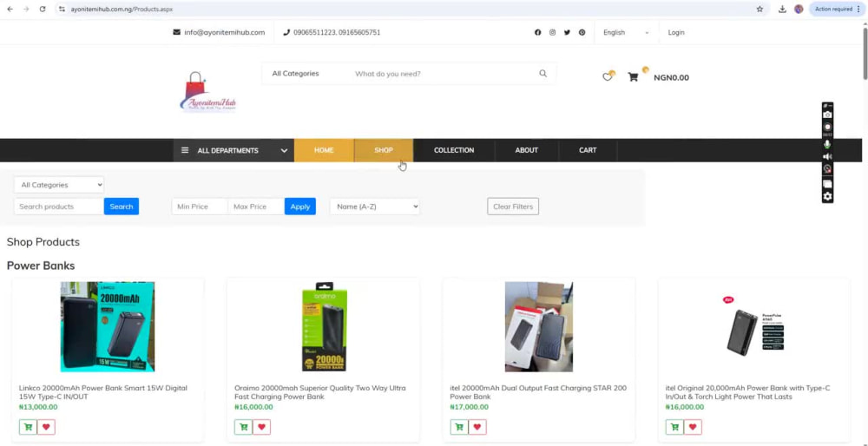Click the itel 20000mAh Dual Output title
Screen dimensions: 868x446
click(538, 392)
